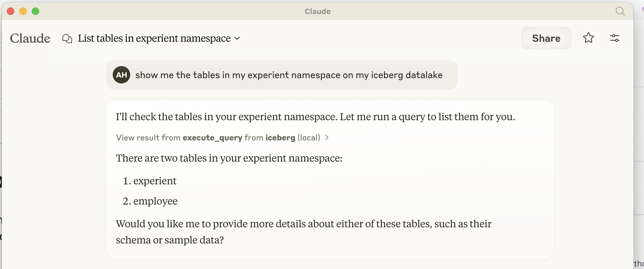Click the "experient" table list item
This screenshot has width=644, height=269.
155,181
